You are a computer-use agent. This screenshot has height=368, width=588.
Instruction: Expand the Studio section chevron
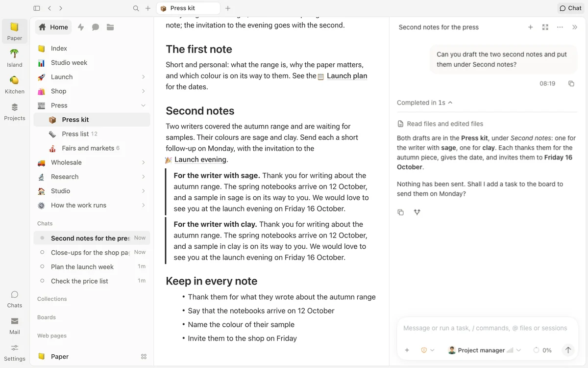[x=143, y=191]
